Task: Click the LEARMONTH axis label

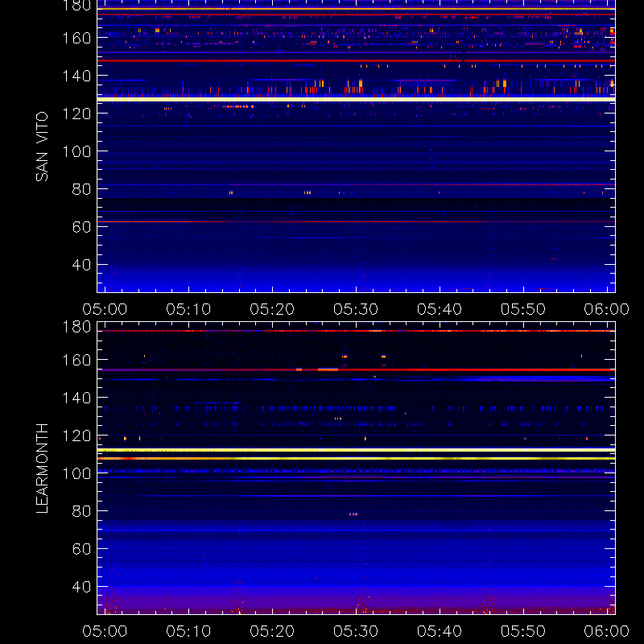Action: [x=42, y=469]
